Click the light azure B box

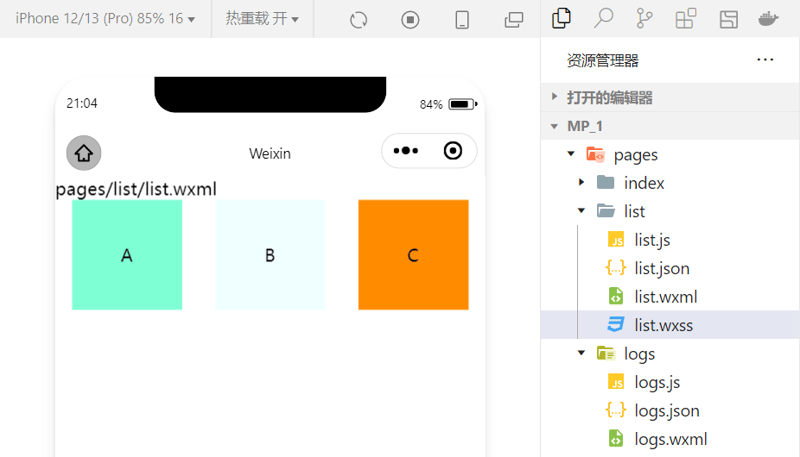click(270, 255)
